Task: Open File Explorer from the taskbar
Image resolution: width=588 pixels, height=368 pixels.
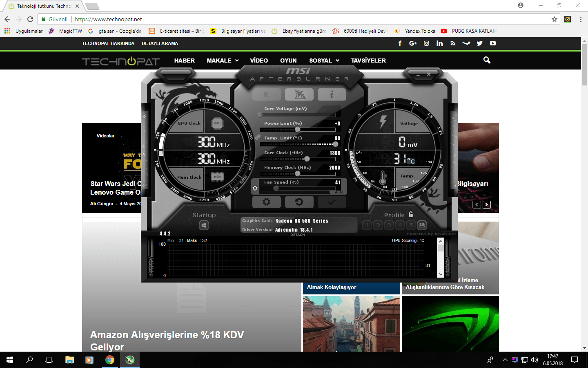Action: pos(70,360)
